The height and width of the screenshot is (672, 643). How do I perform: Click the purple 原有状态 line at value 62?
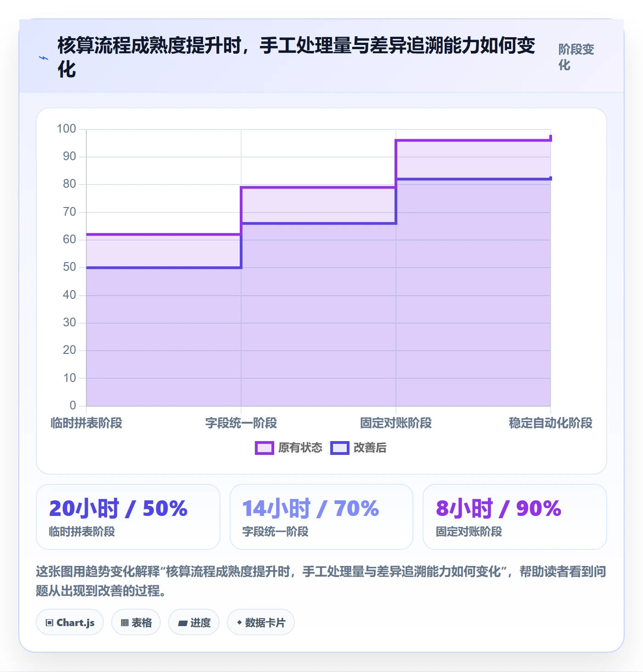(164, 235)
